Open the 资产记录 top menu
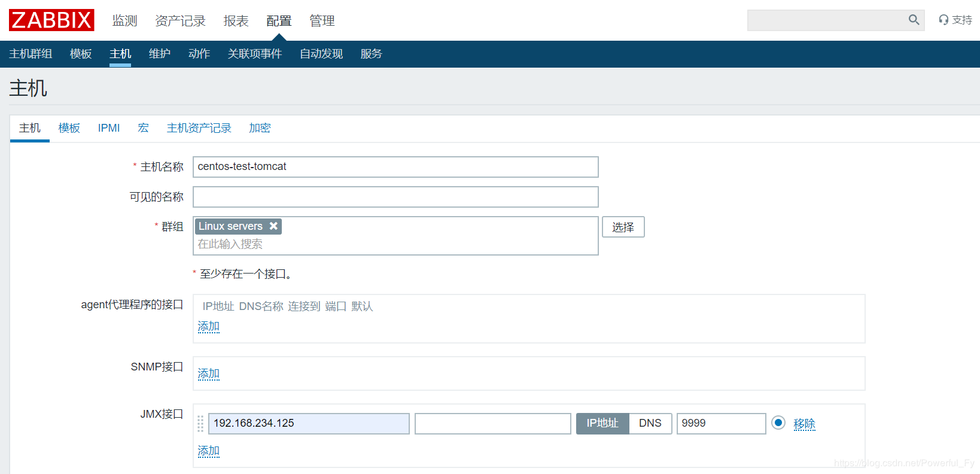The width and height of the screenshot is (980, 474). (180, 20)
